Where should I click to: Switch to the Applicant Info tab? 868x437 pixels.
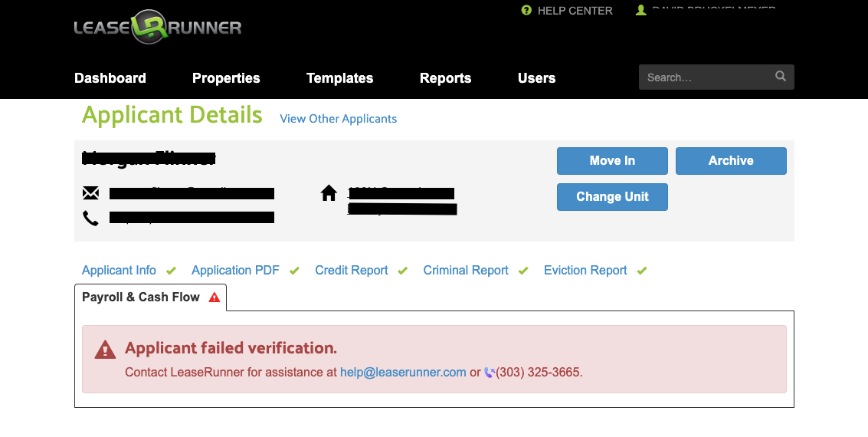(x=119, y=271)
